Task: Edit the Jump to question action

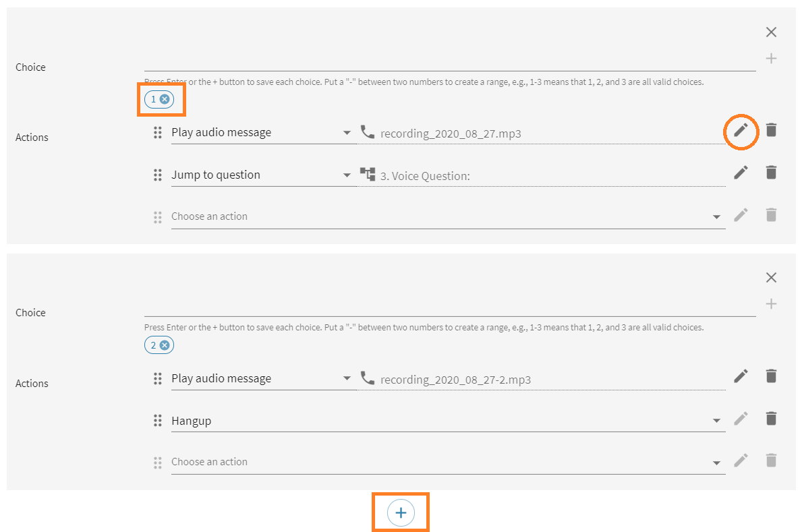Action: coord(741,173)
